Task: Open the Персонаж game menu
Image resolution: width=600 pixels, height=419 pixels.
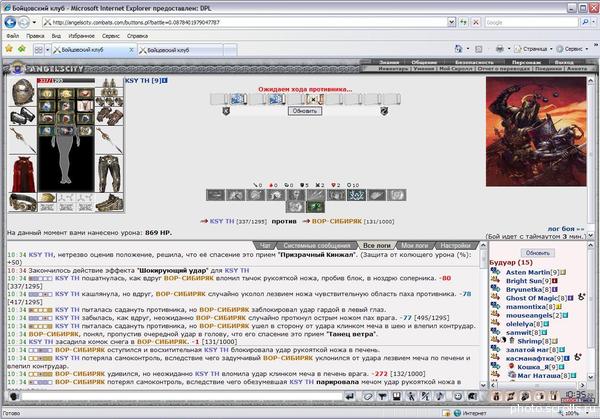Action: (526, 62)
